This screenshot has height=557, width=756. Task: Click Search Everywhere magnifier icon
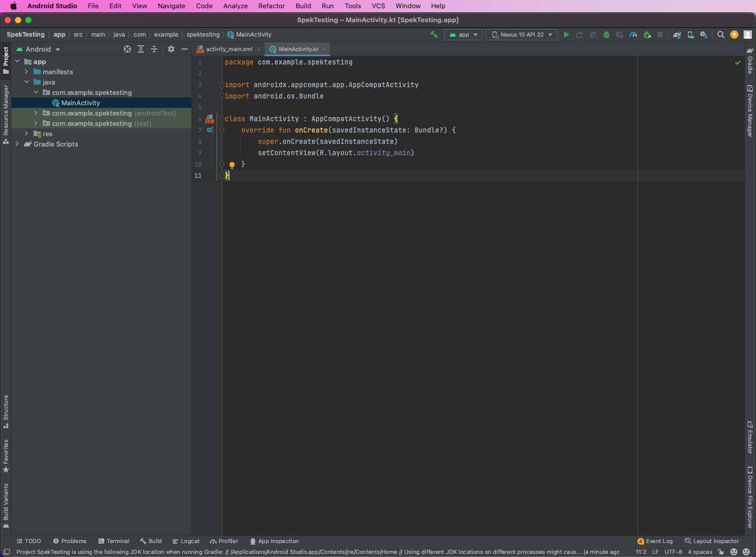(x=721, y=35)
